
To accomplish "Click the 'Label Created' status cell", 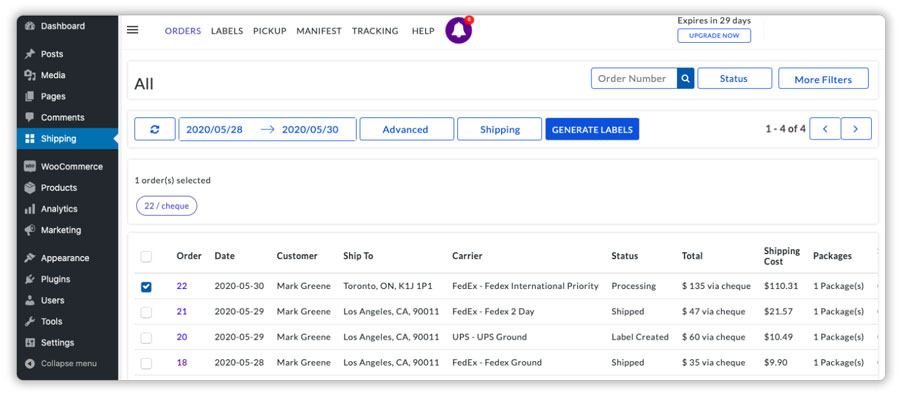I will (x=640, y=337).
